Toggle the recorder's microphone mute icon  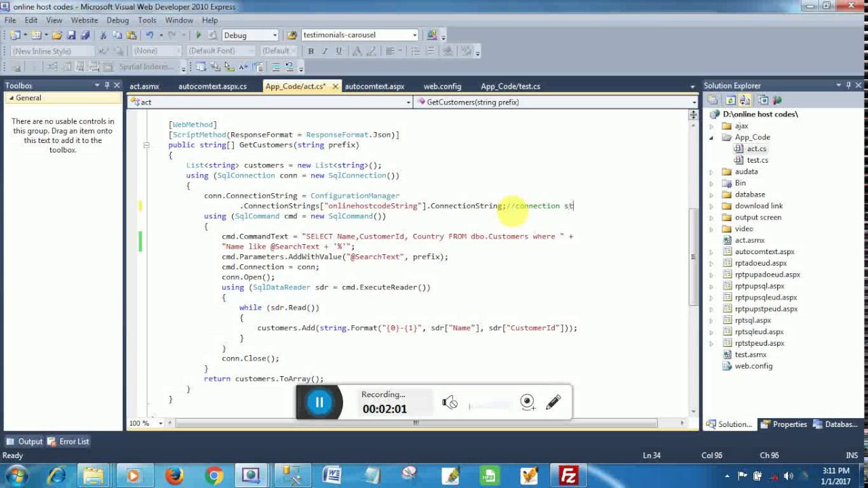450,403
